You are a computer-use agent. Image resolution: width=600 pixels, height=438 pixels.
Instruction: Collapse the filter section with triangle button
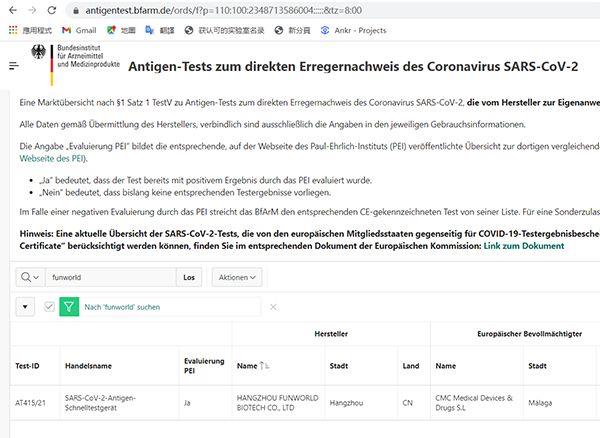pyautogui.click(x=25, y=307)
